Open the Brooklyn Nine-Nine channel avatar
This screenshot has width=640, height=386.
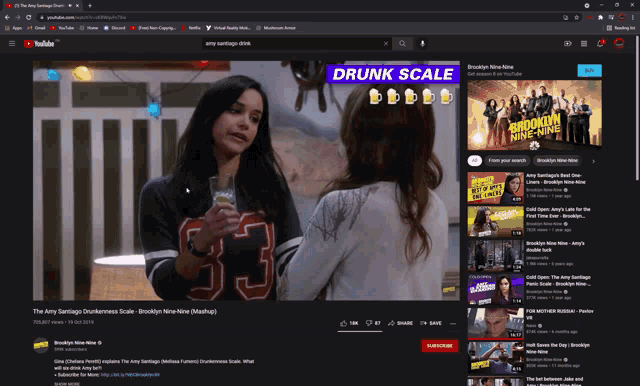pyautogui.click(x=41, y=345)
